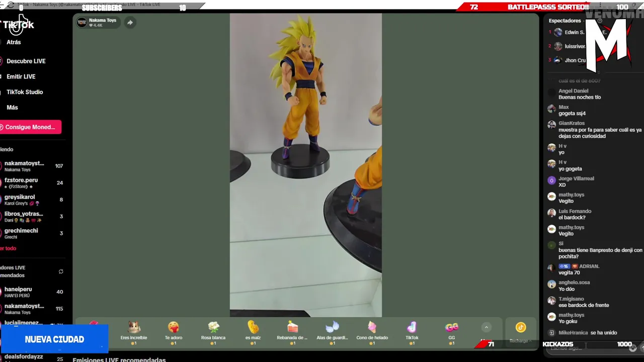Send the Te adoro gift
644x362 pixels.
(x=174, y=333)
